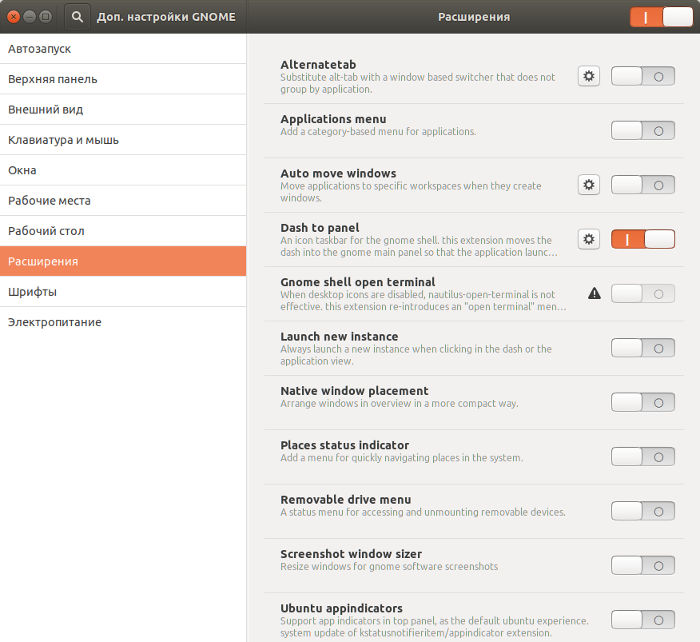Go to the Окна section
The width and height of the screenshot is (700, 642).
click(123, 170)
